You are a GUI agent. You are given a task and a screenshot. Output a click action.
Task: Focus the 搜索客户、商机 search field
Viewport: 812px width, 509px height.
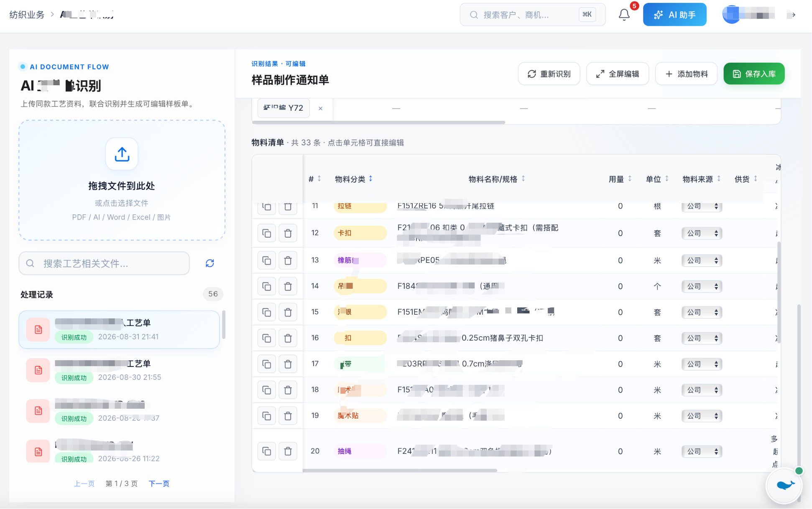[532, 15]
